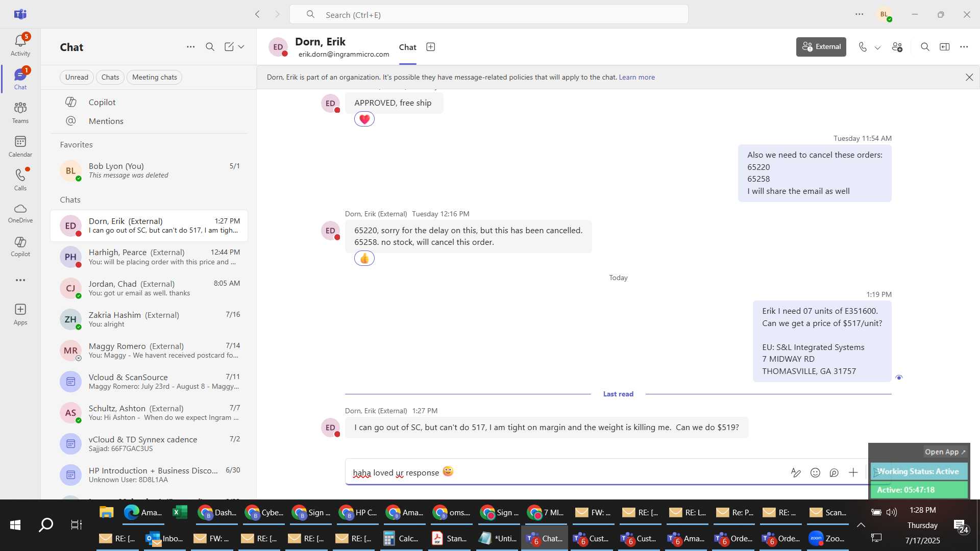Open notification center on taskbar
Viewport: 980px width, 551px height.
961,525
